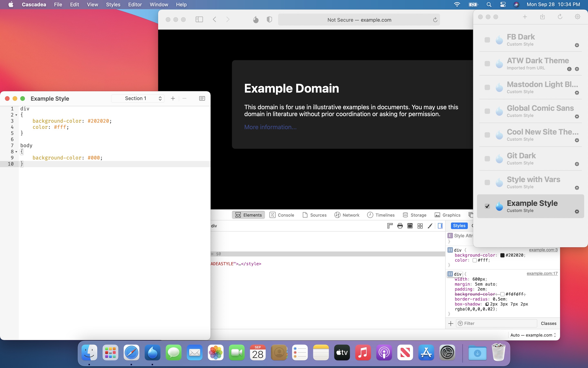This screenshot has height=368, width=588.
Task: Switch to the Console tab
Action: [x=282, y=215]
